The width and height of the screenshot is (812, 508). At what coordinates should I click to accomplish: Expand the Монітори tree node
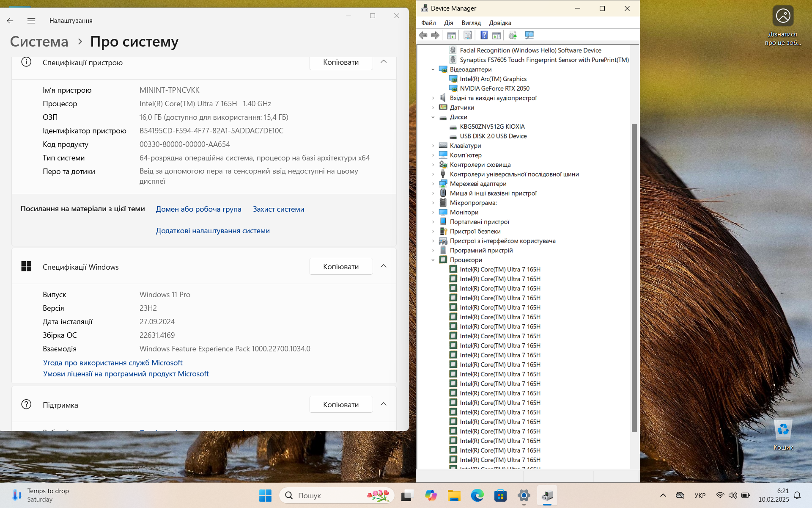433,213
